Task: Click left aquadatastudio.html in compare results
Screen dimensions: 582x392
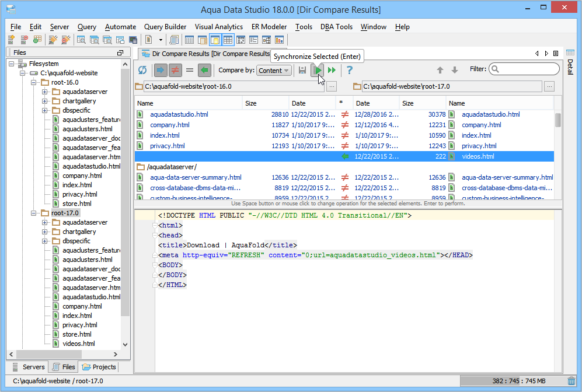Action: point(179,114)
